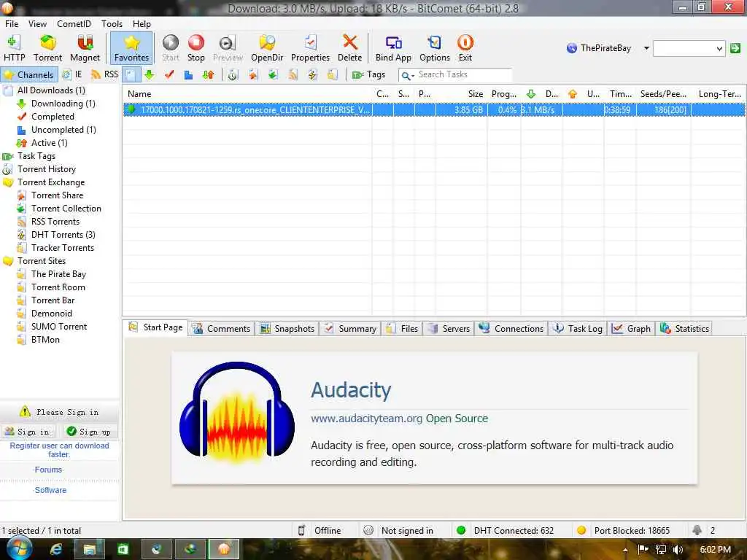Click the Magnet link toolbar icon
This screenshot has width=747, height=560.
click(x=85, y=48)
